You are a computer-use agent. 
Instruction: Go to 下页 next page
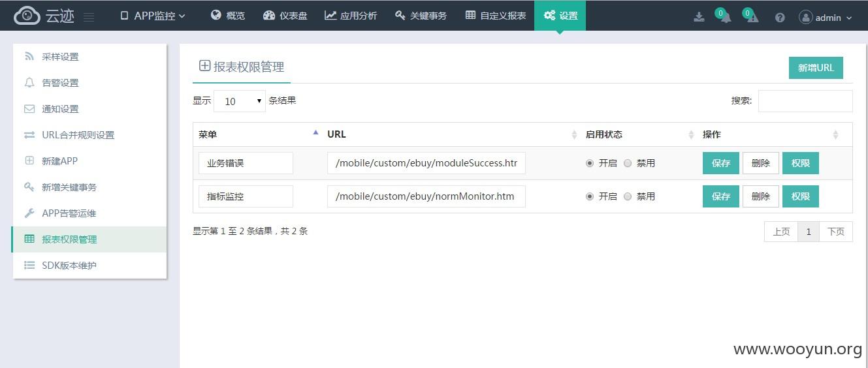836,232
